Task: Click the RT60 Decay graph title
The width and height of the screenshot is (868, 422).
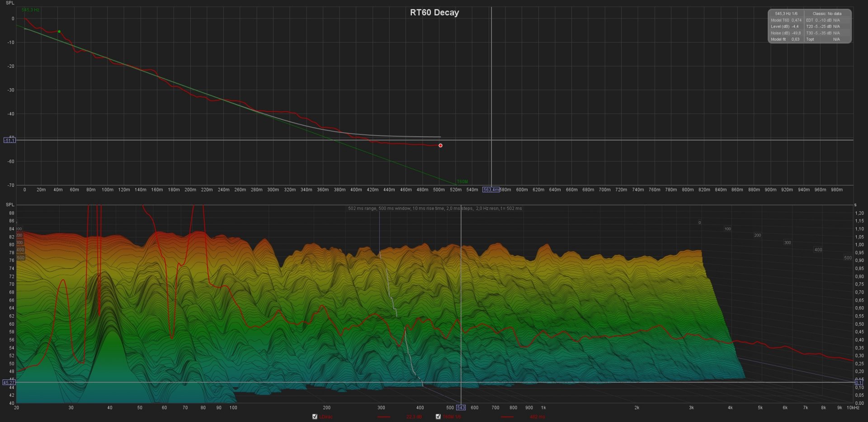Action: click(434, 13)
